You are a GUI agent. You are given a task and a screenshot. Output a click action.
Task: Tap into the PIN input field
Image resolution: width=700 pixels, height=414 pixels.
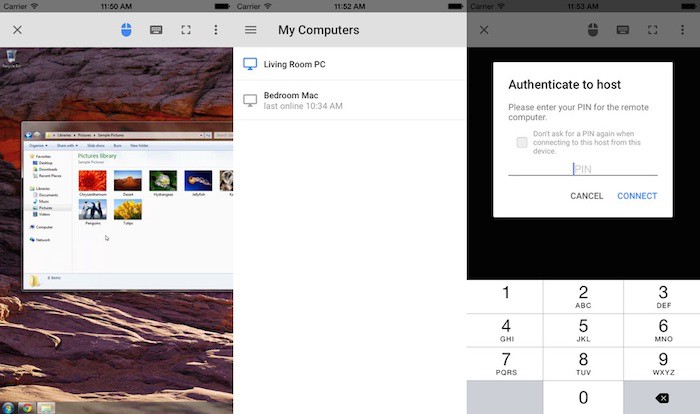pos(583,169)
